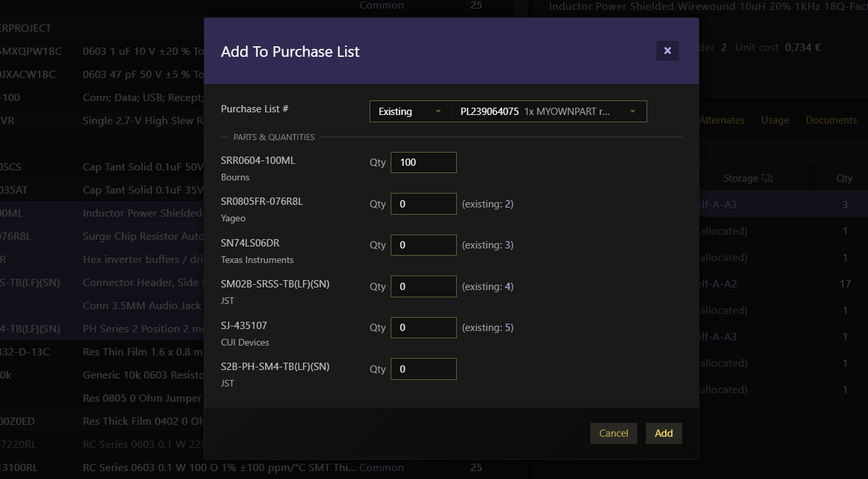The image size is (868, 479).
Task: Click the Qty field for SN74LS06DR
Action: tap(424, 245)
